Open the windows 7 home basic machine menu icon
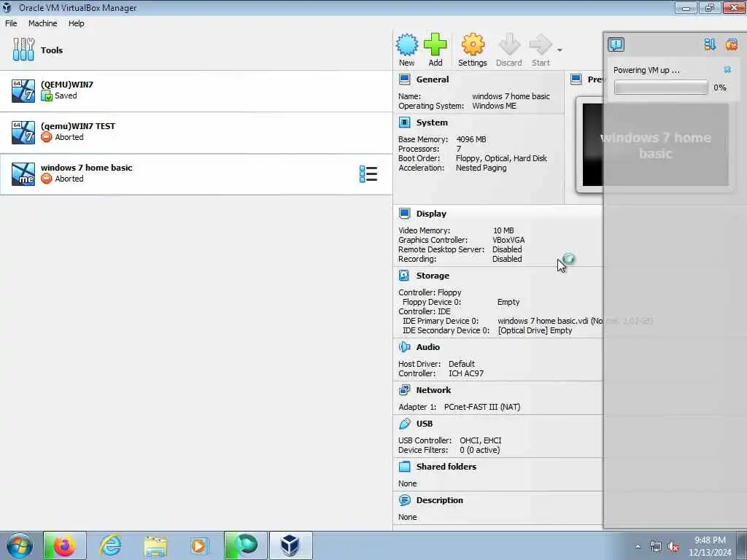Viewport: 747px width, 560px height. coord(368,174)
